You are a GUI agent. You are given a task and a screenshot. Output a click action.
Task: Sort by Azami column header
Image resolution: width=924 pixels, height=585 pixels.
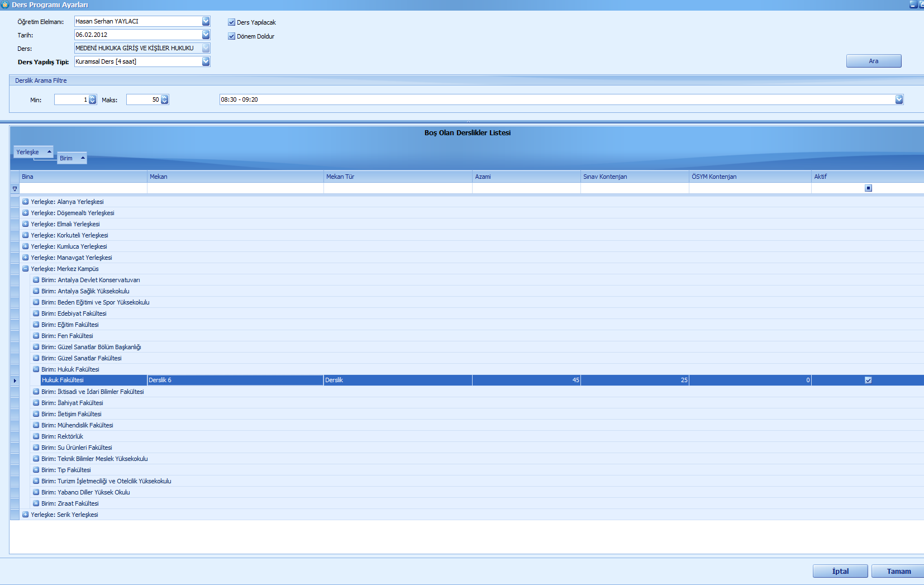526,177
